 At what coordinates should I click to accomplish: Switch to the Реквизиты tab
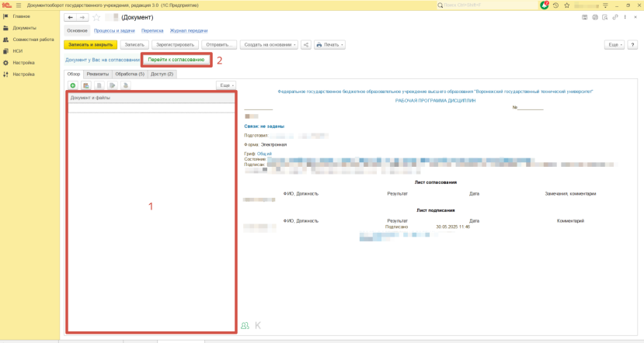coord(98,74)
